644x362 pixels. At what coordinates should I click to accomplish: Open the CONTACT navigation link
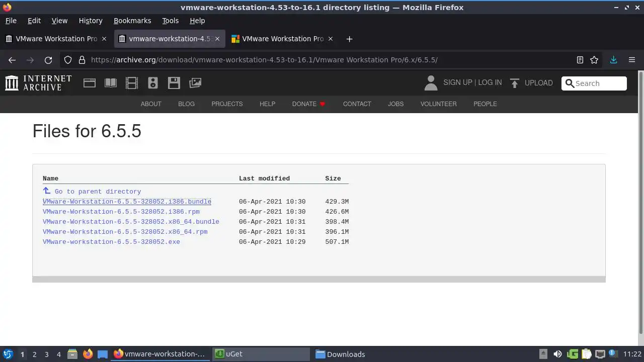pos(357,104)
